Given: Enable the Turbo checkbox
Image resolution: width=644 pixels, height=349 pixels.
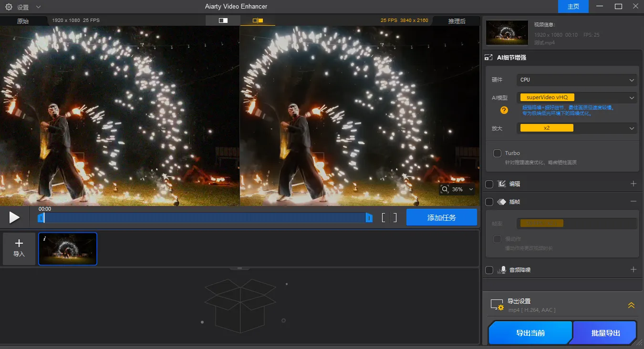Looking at the screenshot, I should [497, 153].
